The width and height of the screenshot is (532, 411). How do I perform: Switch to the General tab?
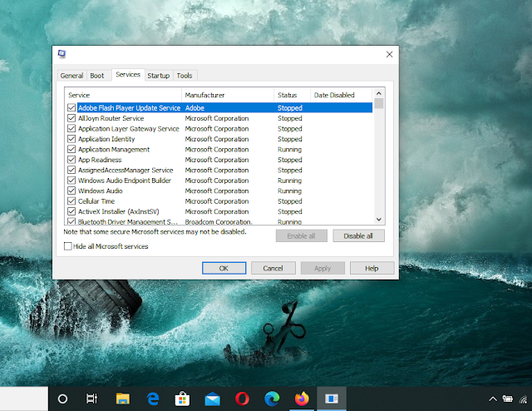[71, 76]
